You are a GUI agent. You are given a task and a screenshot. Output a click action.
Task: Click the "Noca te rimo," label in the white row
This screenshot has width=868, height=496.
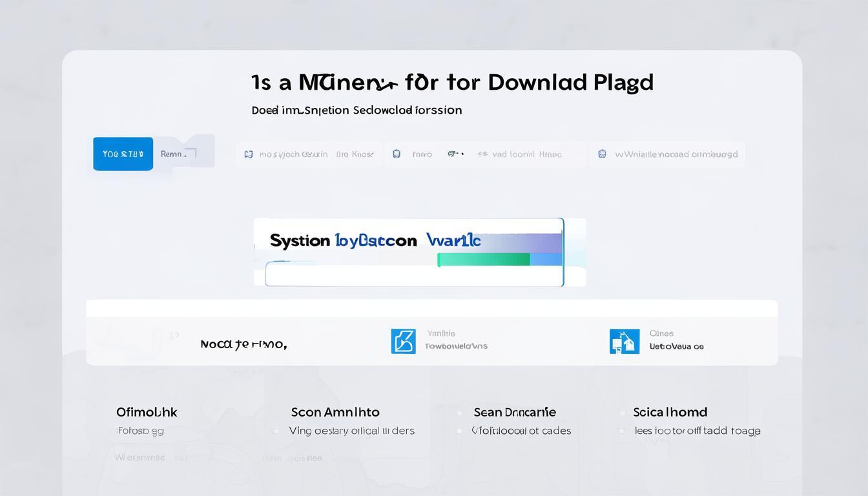243,344
